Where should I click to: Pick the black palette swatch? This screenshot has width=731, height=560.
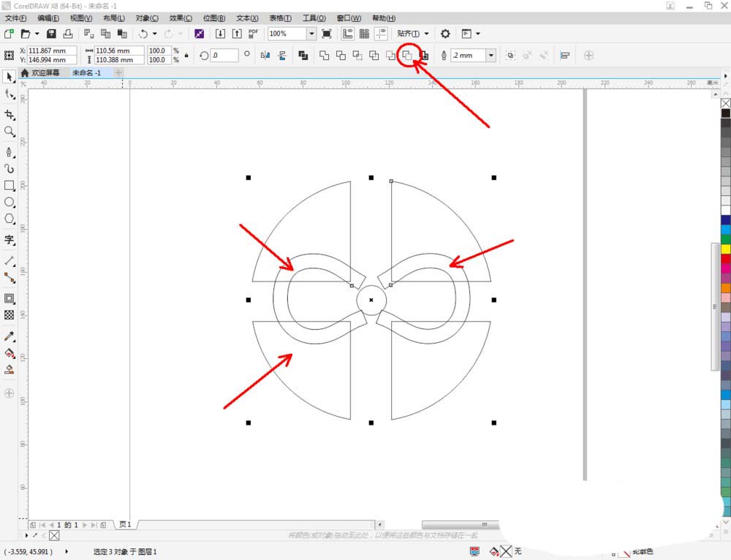click(726, 113)
